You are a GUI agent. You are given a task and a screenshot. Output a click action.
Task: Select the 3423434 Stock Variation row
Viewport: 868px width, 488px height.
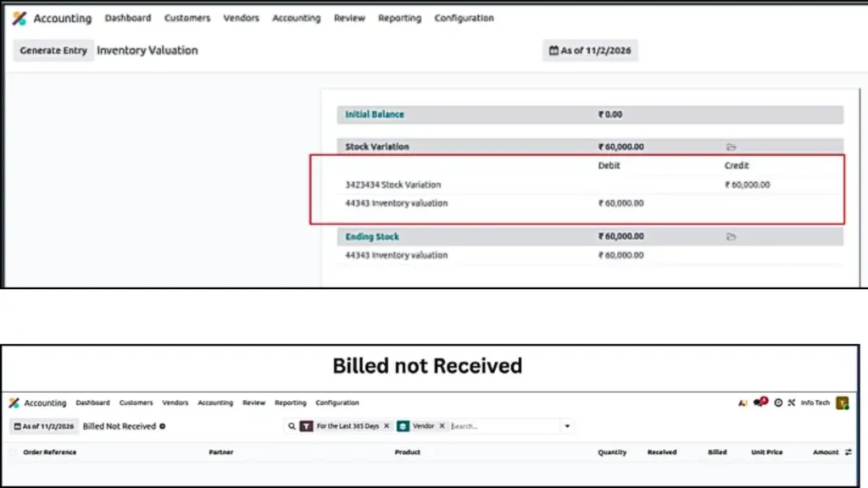(x=590, y=185)
